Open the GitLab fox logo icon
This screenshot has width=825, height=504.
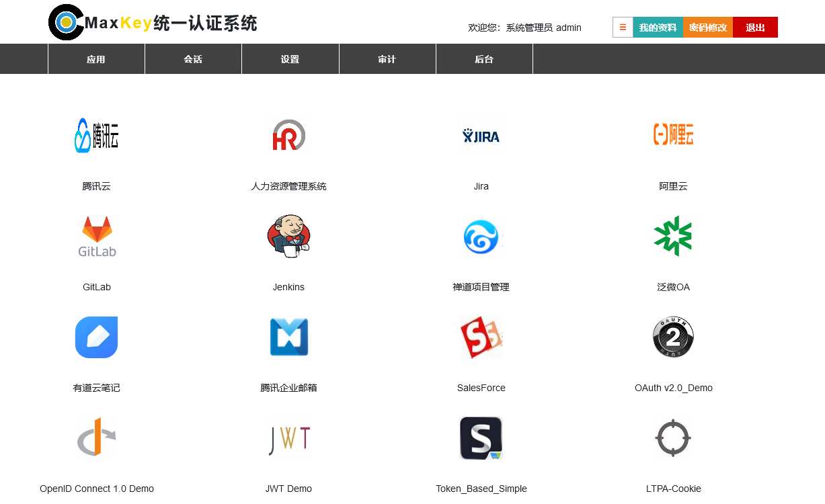[x=97, y=237]
